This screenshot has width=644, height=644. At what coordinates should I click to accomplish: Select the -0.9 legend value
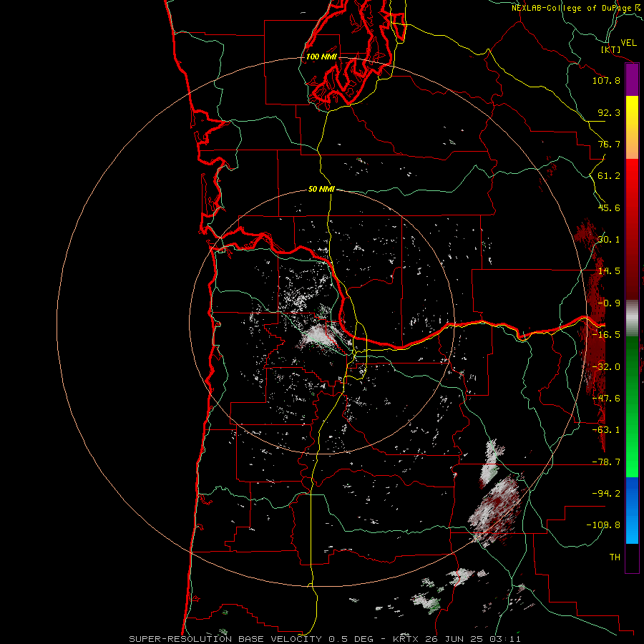coord(609,303)
